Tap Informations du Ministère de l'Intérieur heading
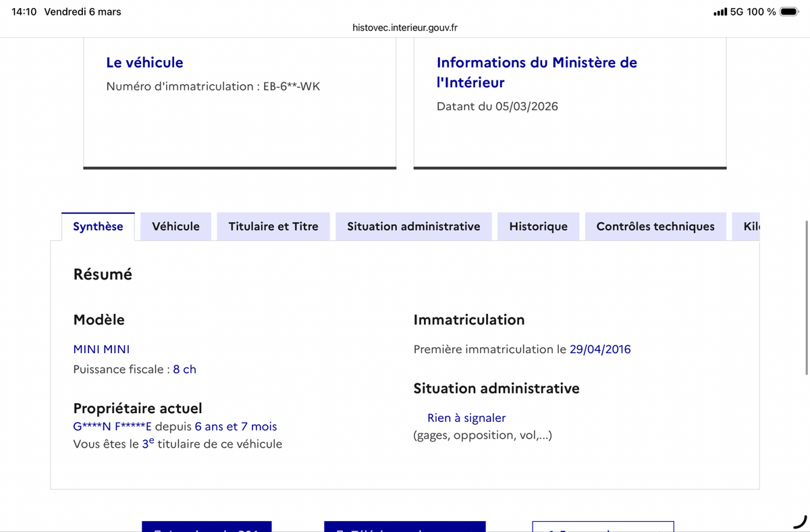810x532 pixels. (x=537, y=72)
